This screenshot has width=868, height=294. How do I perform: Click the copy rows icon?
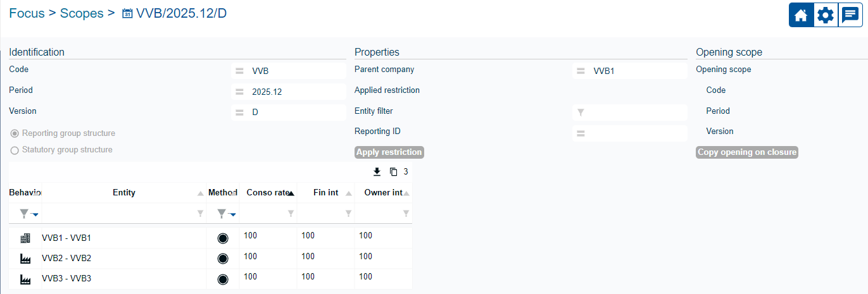click(393, 172)
